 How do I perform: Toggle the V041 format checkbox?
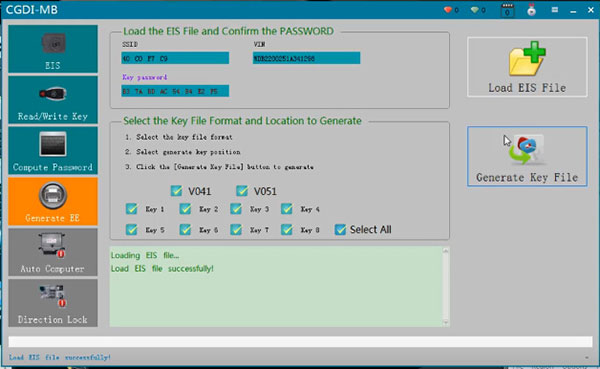tap(176, 191)
